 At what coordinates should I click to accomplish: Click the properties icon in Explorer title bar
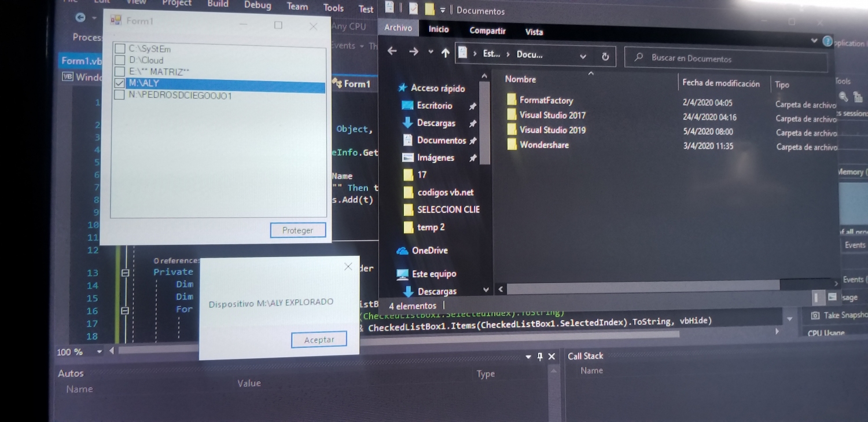pyautogui.click(x=413, y=9)
